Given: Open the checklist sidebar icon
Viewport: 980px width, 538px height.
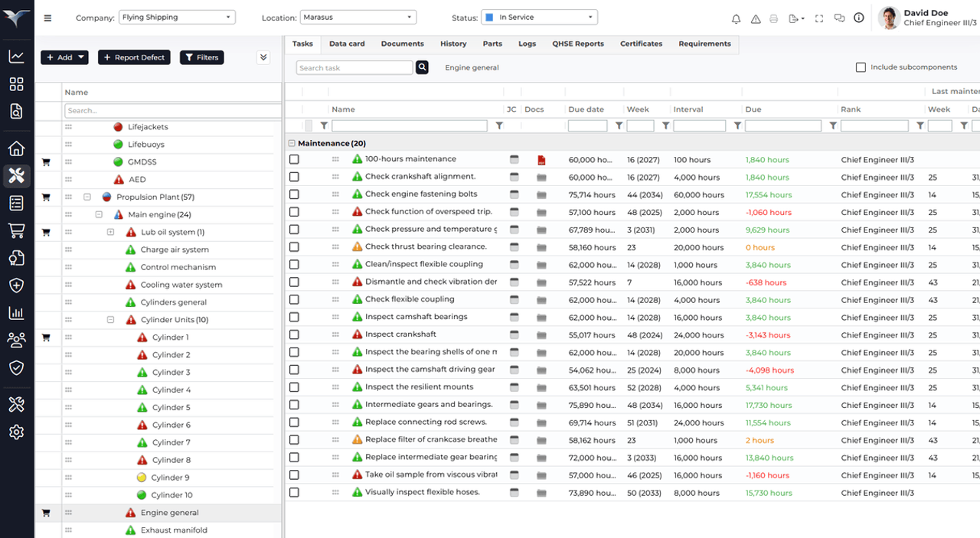Looking at the screenshot, I should tap(16, 203).
